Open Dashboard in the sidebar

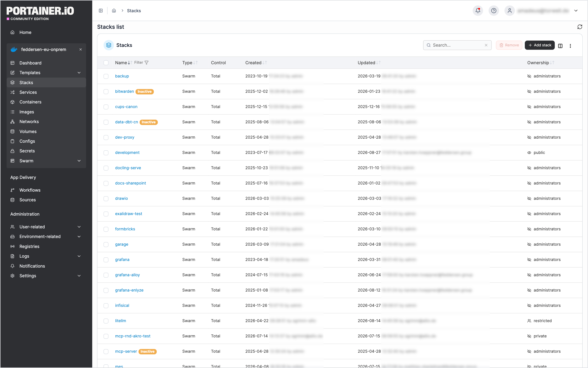pyautogui.click(x=46, y=63)
